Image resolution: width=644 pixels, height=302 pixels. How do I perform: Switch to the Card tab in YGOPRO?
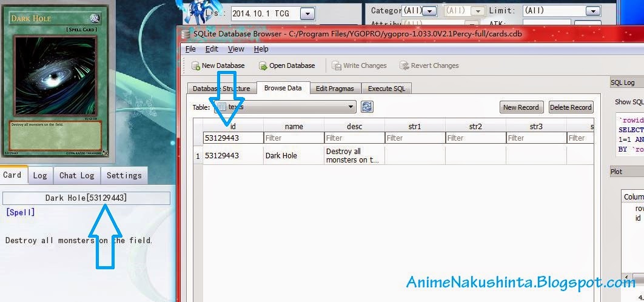13,175
